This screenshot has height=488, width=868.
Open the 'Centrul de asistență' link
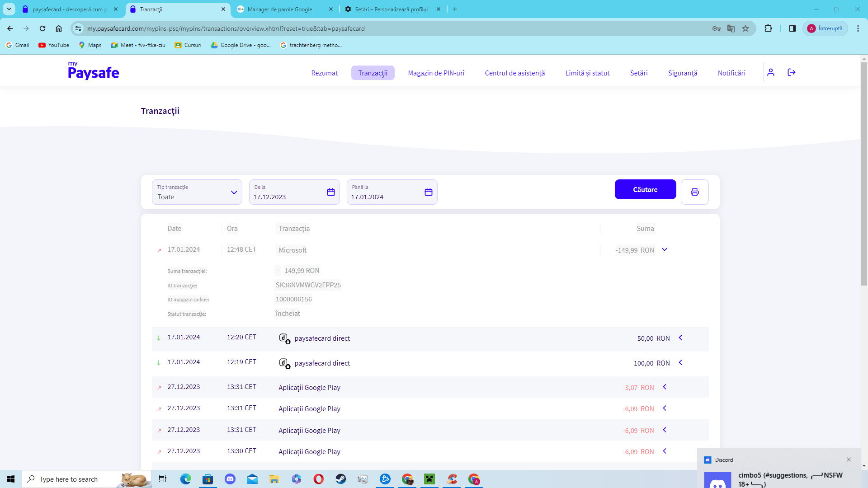[x=514, y=73]
